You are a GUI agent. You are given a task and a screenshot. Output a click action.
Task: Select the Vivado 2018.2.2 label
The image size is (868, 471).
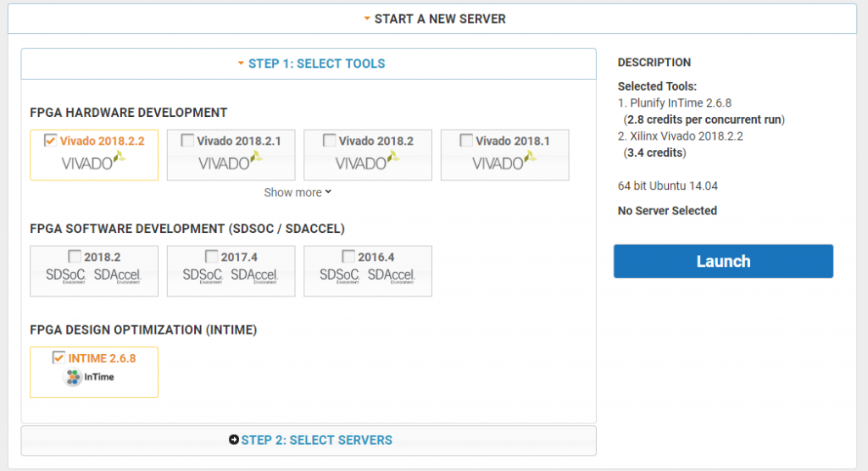coord(103,141)
